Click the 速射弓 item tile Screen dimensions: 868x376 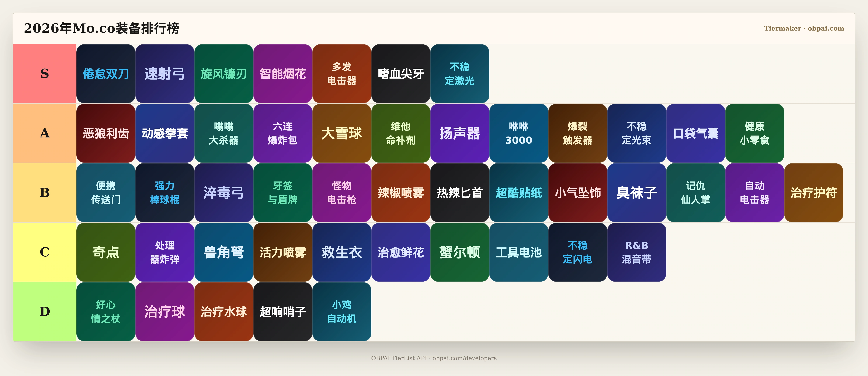(x=165, y=74)
